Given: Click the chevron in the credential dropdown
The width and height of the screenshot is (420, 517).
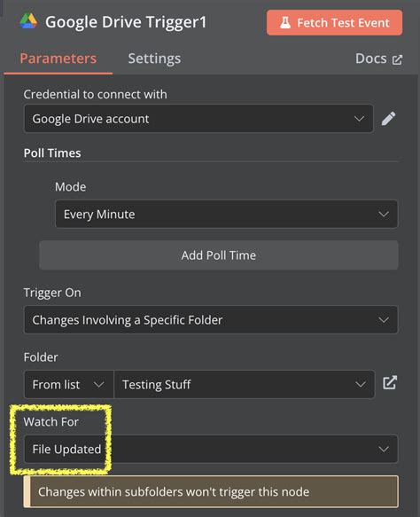Looking at the screenshot, I should tap(359, 118).
